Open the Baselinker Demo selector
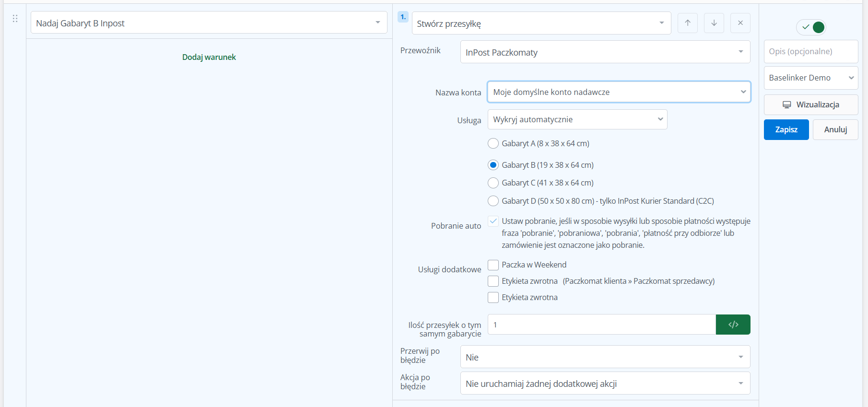 click(x=810, y=78)
